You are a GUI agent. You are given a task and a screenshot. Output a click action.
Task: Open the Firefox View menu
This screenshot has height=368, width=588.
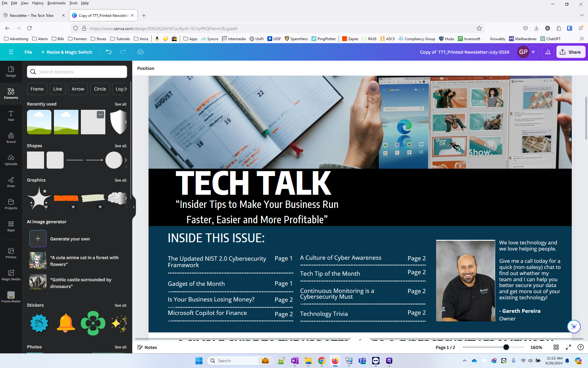tap(24, 3)
